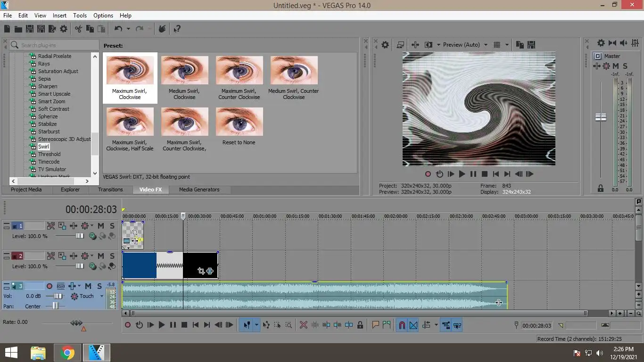Click the external monitor preview icon
644x362 pixels.
(400, 45)
